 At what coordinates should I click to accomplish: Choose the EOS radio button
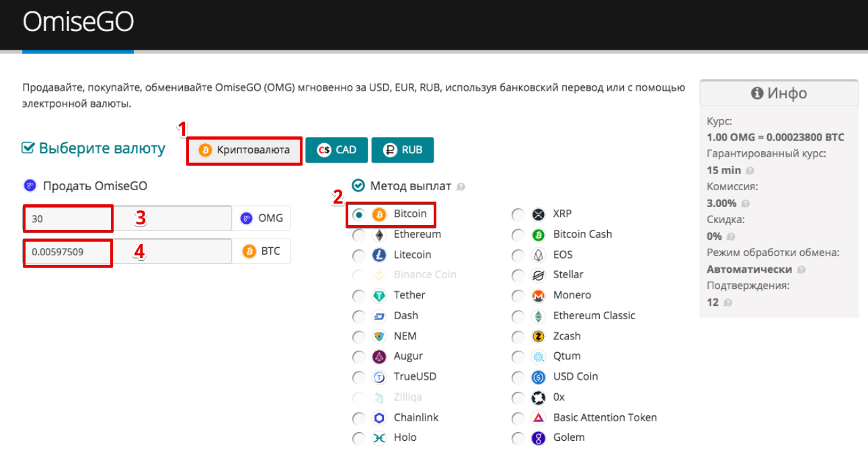[518, 255]
